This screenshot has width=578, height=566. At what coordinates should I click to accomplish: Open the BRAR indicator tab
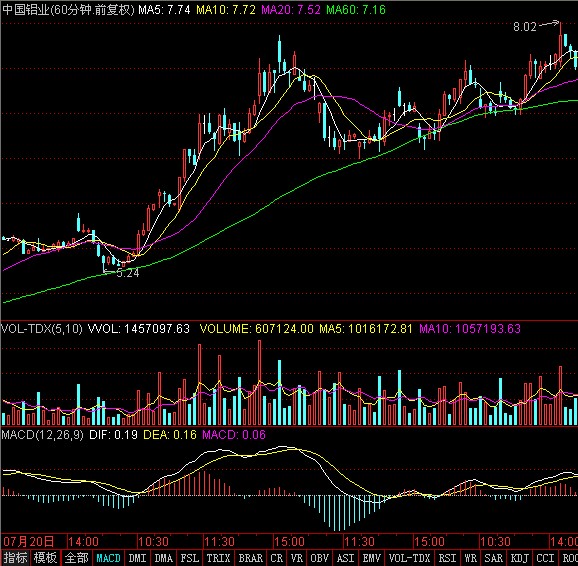click(250, 558)
